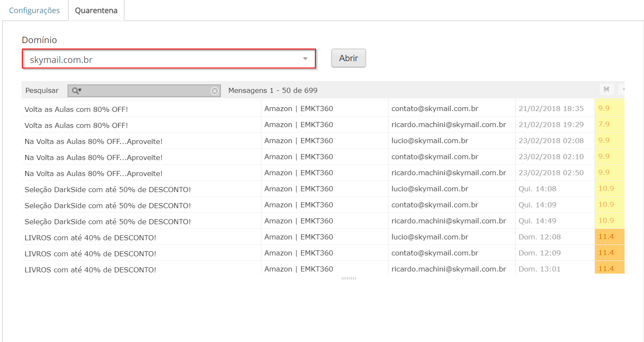Switch to the Configurações tab
This screenshot has width=644, height=342.
34,11
